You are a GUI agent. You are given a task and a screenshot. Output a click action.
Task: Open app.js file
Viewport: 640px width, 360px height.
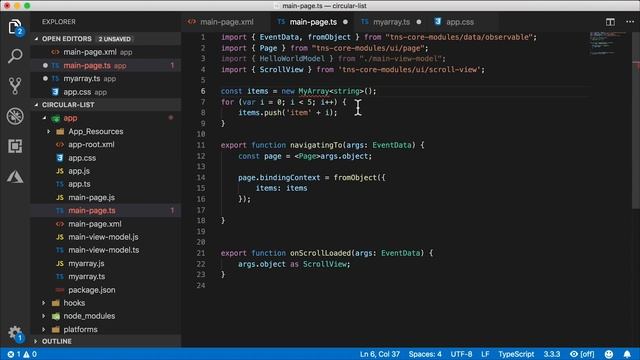(x=106, y=171)
